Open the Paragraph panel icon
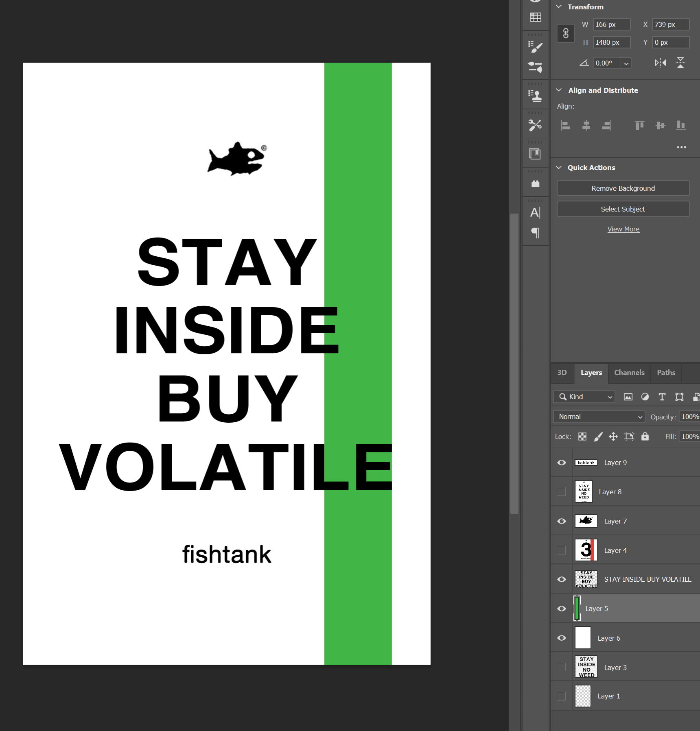This screenshot has width=700, height=731. click(x=535, y=233)
